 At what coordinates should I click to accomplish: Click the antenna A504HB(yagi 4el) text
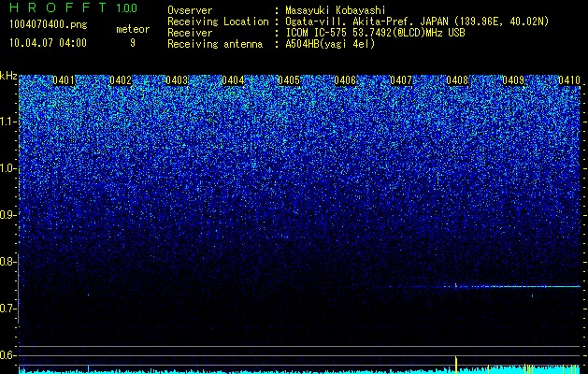pos(330,44)
